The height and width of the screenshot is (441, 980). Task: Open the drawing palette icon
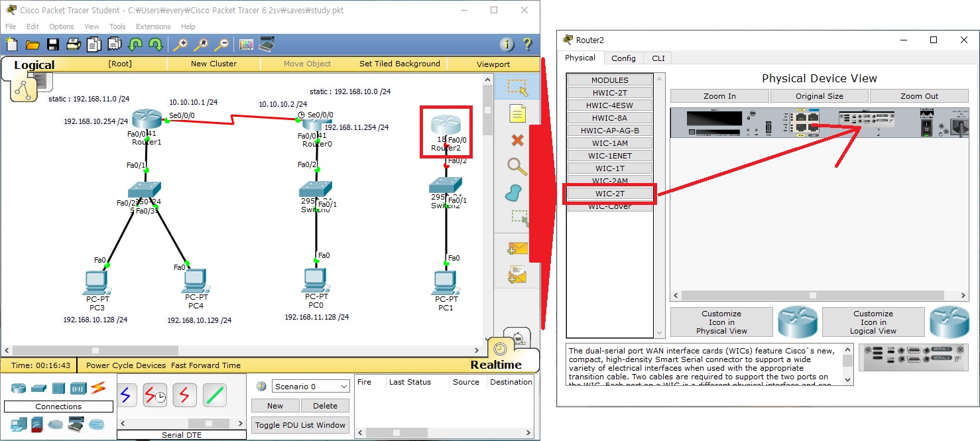(x=246, y=45)
